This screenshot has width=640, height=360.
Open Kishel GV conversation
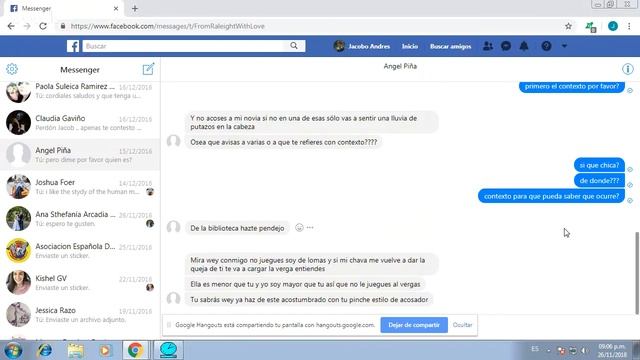(x=80, y=282)
